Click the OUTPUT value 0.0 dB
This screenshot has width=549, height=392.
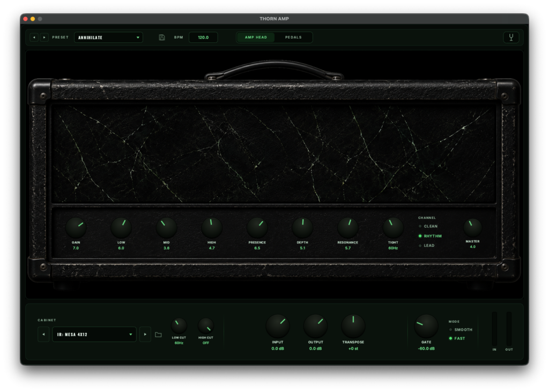point(315,349)
